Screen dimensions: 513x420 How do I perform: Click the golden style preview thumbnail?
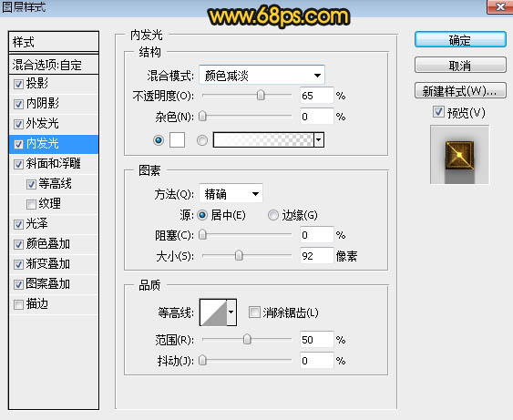tap(459, 154)
